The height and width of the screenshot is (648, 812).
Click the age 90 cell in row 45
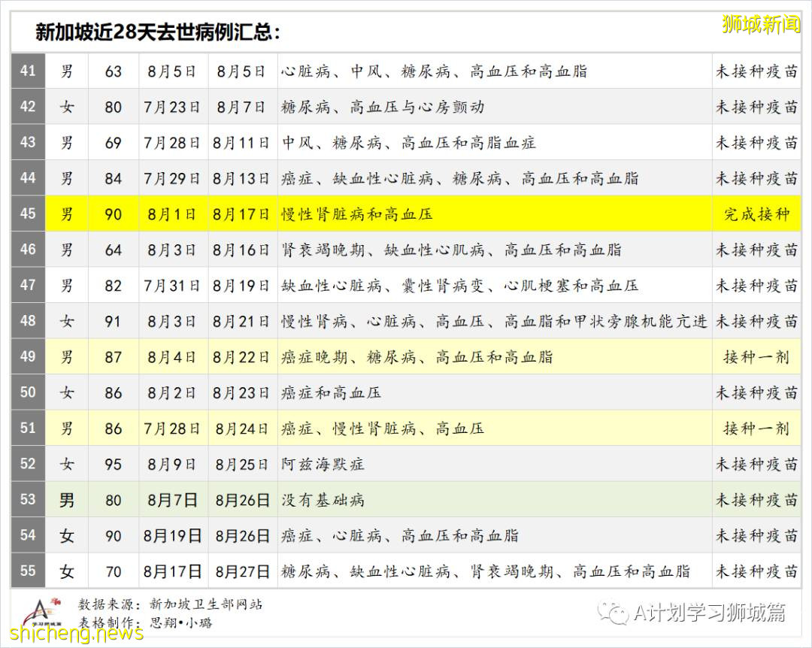click(113, 214)
